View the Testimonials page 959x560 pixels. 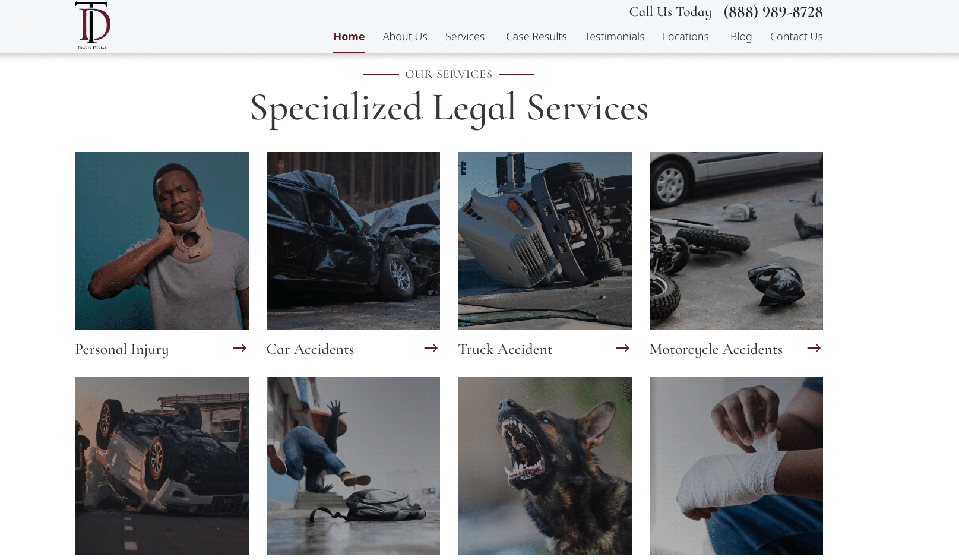pyautogui.click(x=615, y=37)
